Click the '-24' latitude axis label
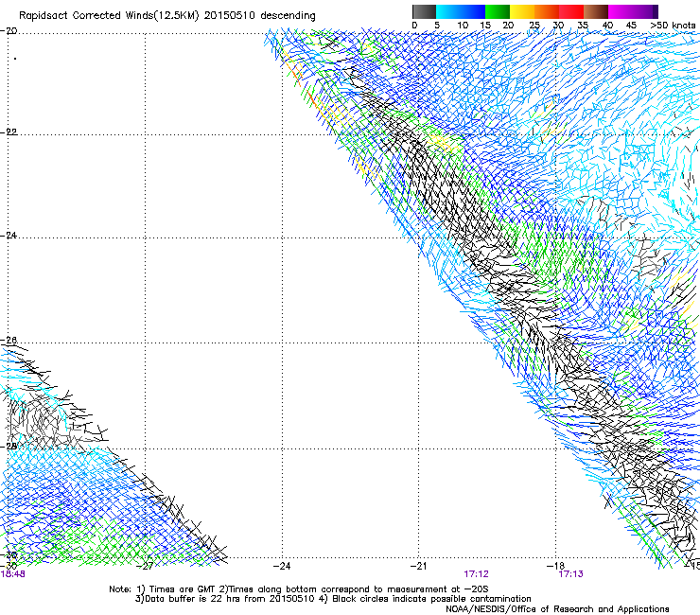Viewport: 700px width, 615px height. click(9, 236)
